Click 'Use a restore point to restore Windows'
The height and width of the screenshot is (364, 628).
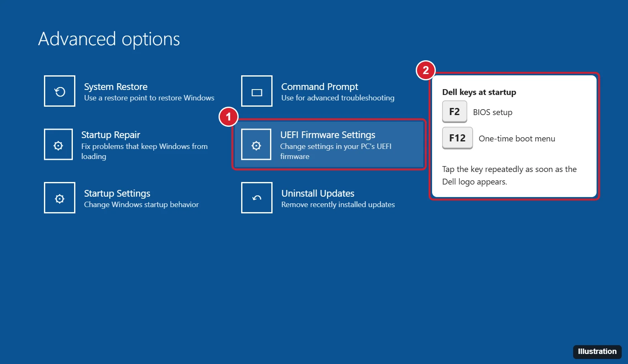[149, 98]
